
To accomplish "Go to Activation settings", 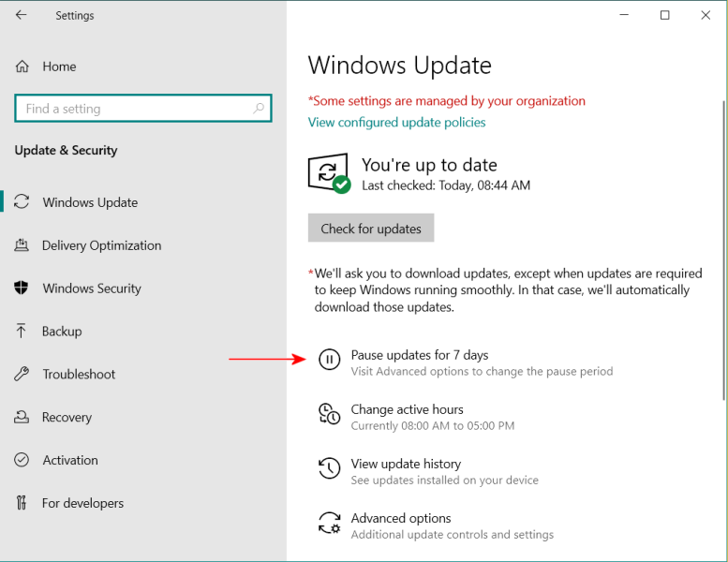I will point(69,461).
